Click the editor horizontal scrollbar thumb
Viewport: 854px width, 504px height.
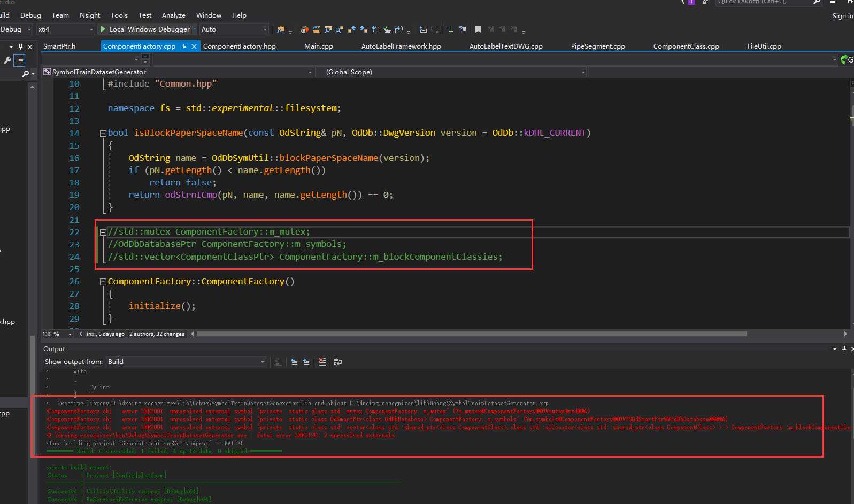coord(472,334)
